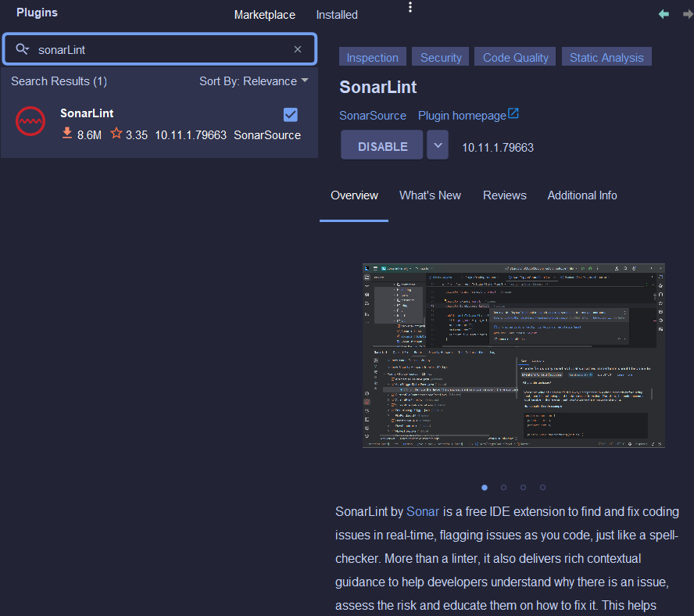
Task: Click the Security tag
Action: click(x=440, y=57)
